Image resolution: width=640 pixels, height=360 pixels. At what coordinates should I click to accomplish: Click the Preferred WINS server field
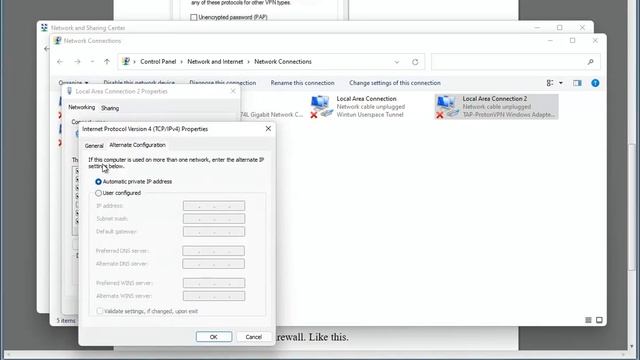pyautogui.click(x=214, y=283)
